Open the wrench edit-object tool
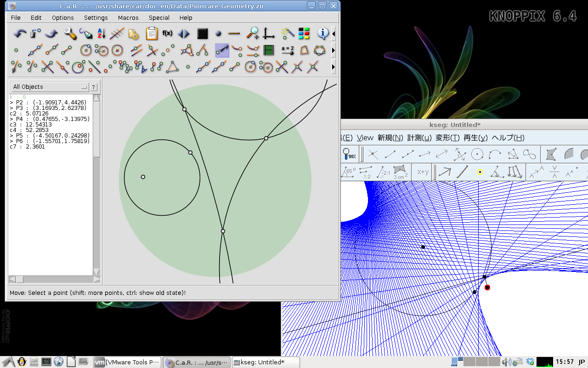This screenshot has width=588, height=368. [x=70, y=34]
